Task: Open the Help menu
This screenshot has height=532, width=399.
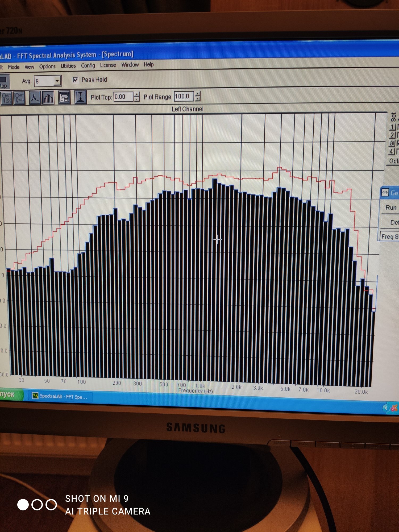Action: tap(149, 64)
